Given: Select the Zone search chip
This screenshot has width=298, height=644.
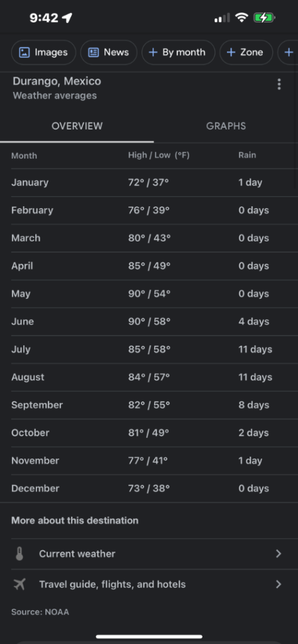Looking at the screenshot, I should pos(246,52).
